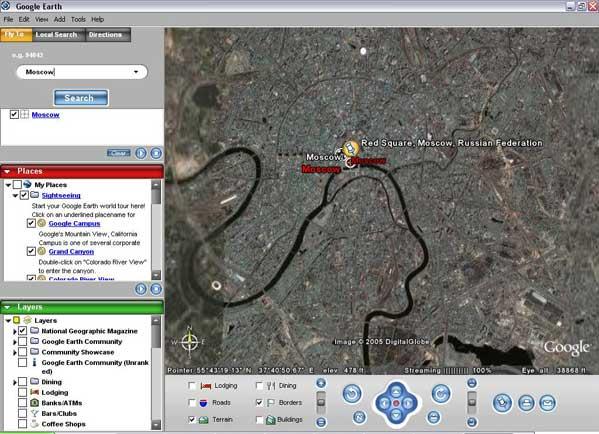599x434 pixels.
Task: Collapse the Layers panel header arrow
Action: [x=7, y=307]
